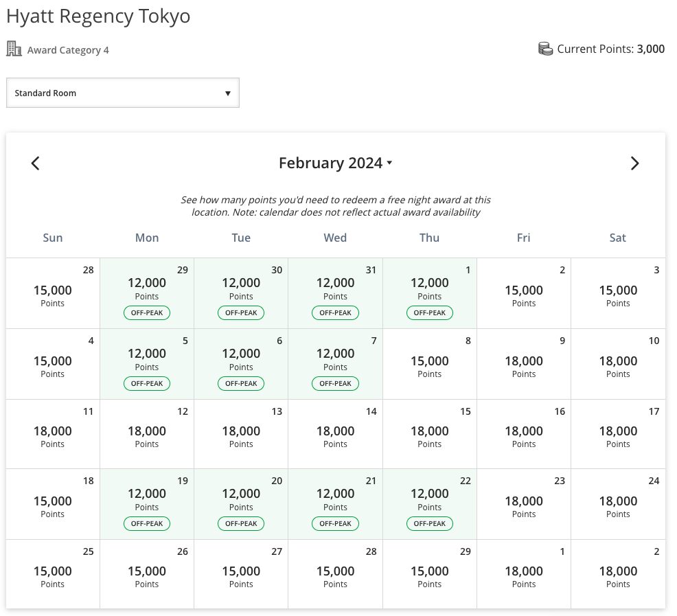Expand the room type selection list
This screenshot has height=616, width=677.
pos(122,93)
